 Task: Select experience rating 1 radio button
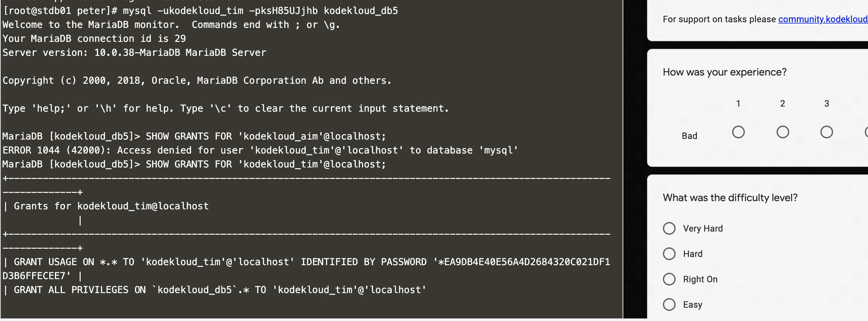pyautogui.click(x=738, y=132)
